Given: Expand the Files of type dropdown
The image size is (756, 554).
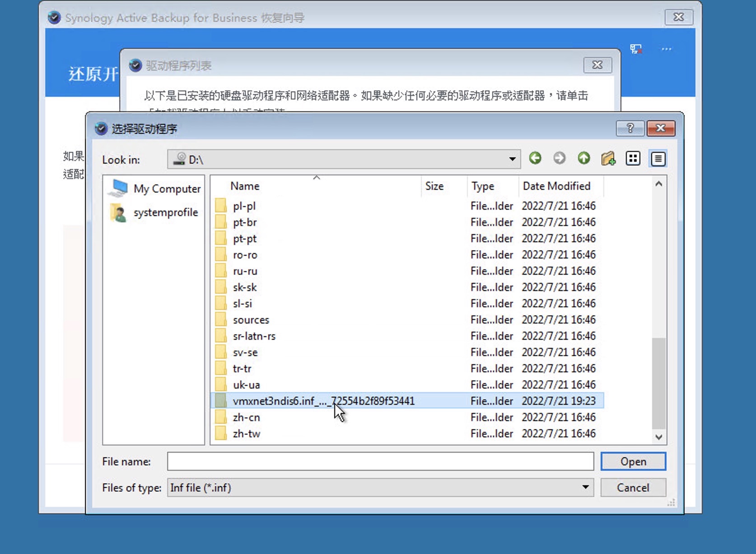Looking at the screenshot, I should tap(585, 487).
